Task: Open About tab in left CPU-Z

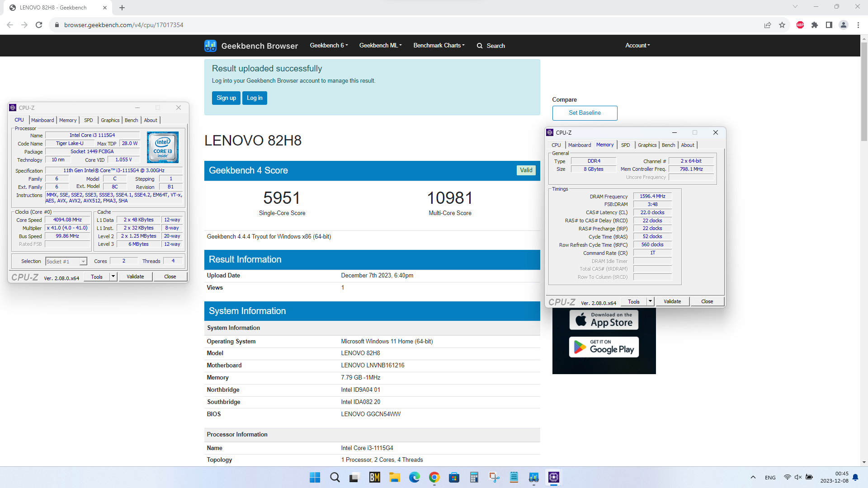Action: pos(151,120)
